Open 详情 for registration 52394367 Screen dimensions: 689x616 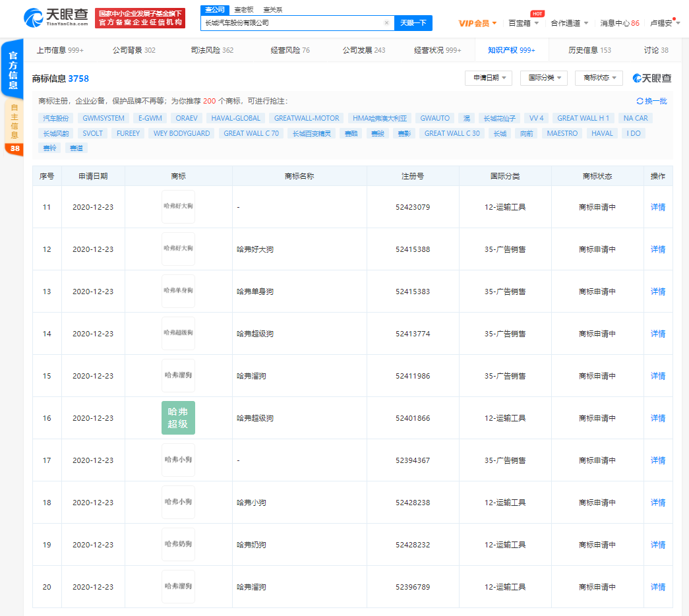pos(658,460)
